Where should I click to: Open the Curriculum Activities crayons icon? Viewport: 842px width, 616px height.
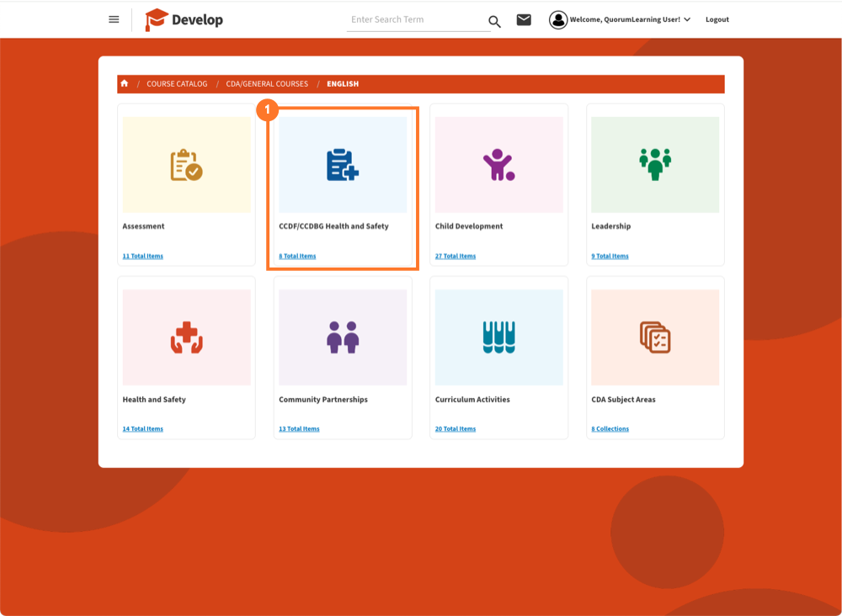498,337
